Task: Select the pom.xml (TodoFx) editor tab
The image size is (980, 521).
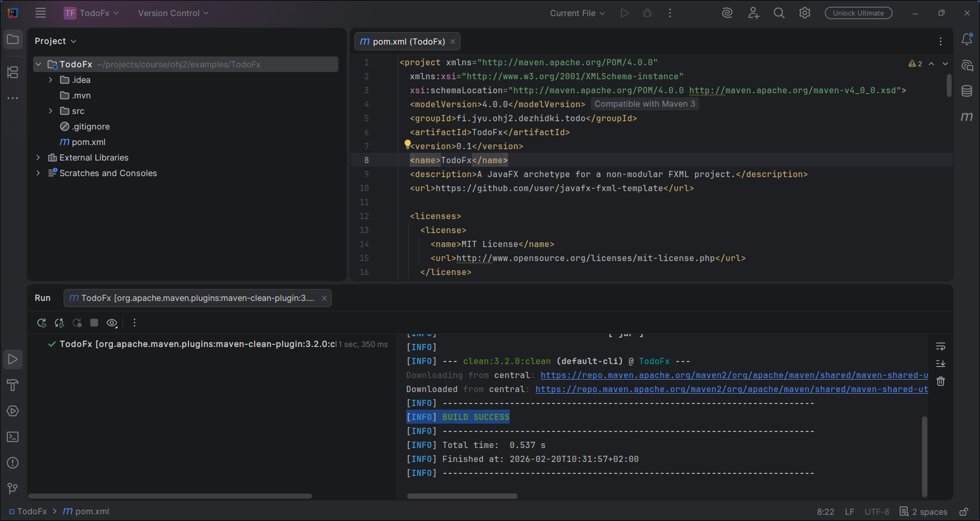Action: click(x=403, y=41)
